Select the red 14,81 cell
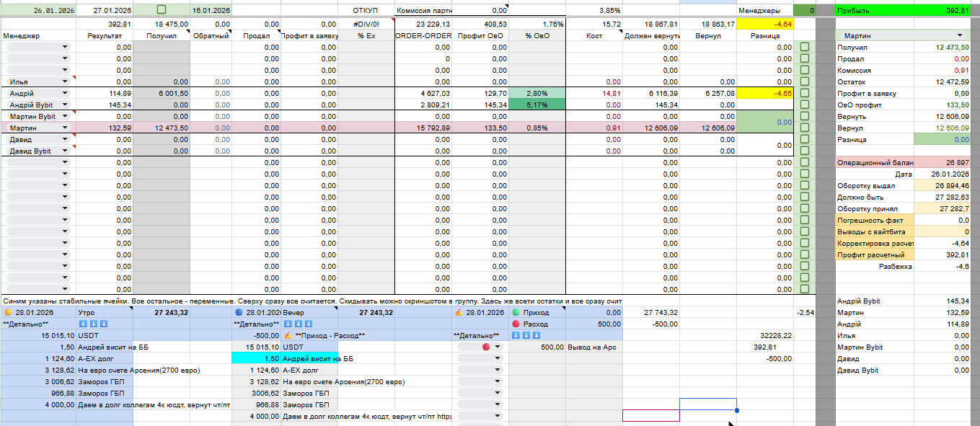Screen dimensions: 980x426 594,93
